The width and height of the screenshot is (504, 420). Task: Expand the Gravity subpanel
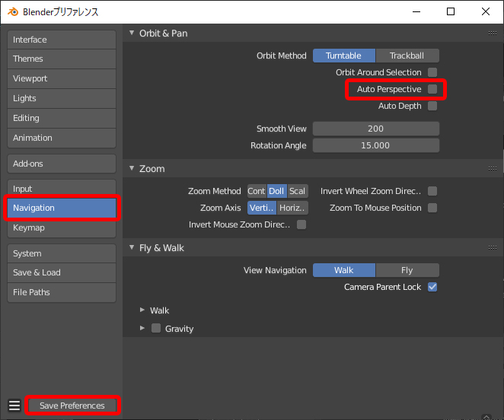142,328
